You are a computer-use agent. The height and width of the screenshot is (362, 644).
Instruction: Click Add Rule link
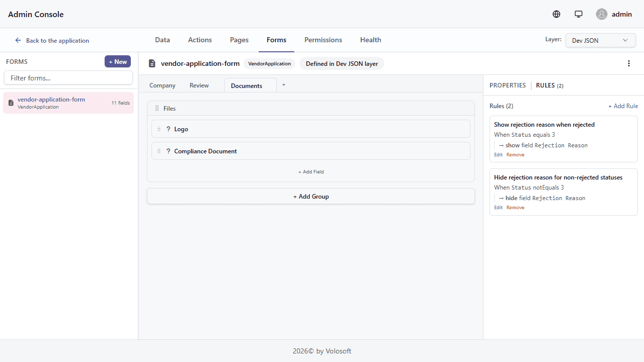pyautogui.click(x=623, y=106)
